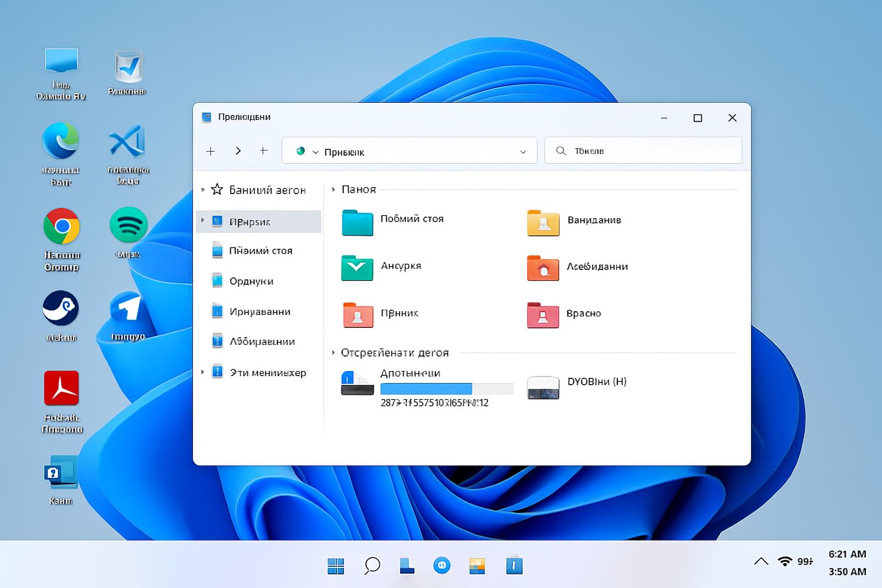The height and width of the screenshot is (588, 882).
Task: Launch Spotify from the desktop
Action: pos(128,225)
